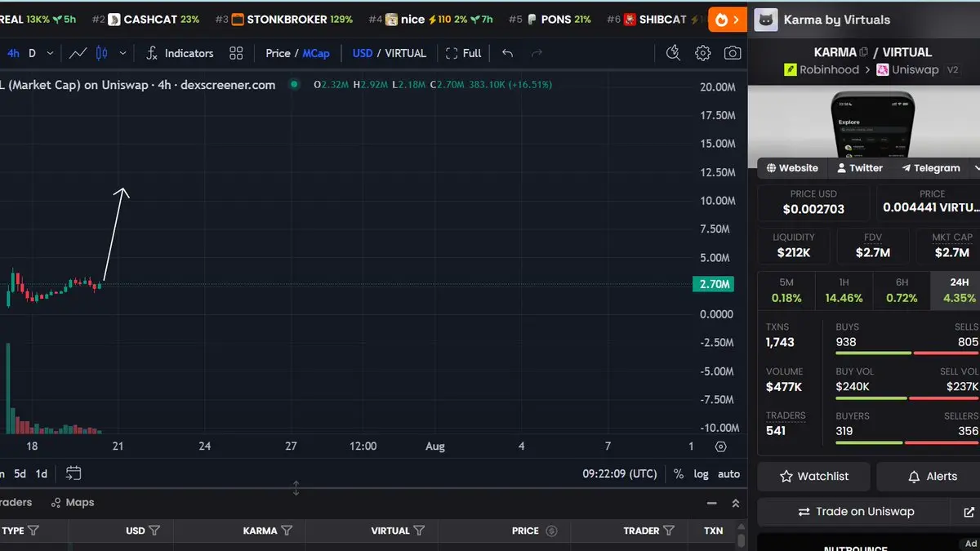Set the 1d date range
Image resolution: width=980 pixels, height=551 pixels.
[x=41, y=473]
